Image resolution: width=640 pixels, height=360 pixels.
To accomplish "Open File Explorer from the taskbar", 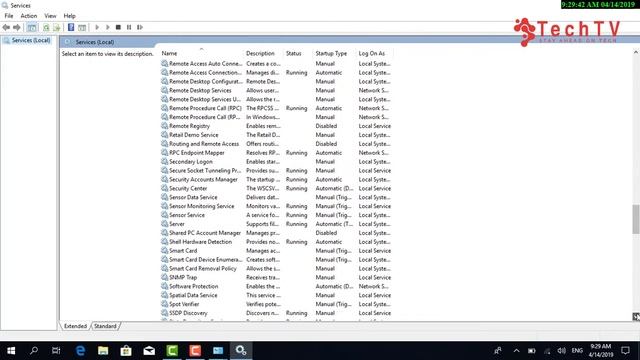I will coord(103,351).
